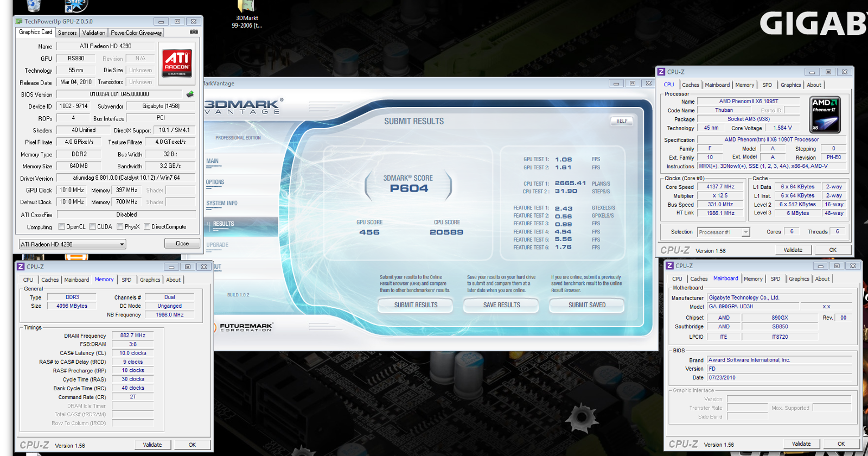Click the GPU-Z Name field ATI Radeon HD 4290
868x456 pixels.
coord(106,46)
